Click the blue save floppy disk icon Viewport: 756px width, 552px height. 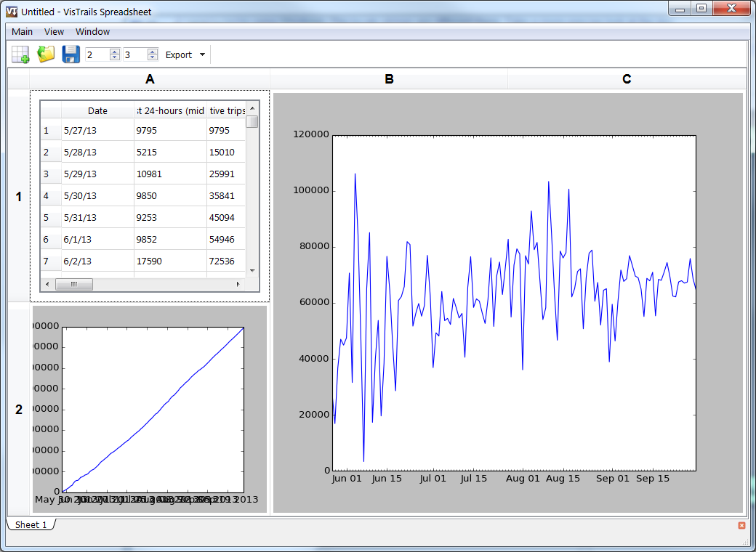tap(71, 54)
